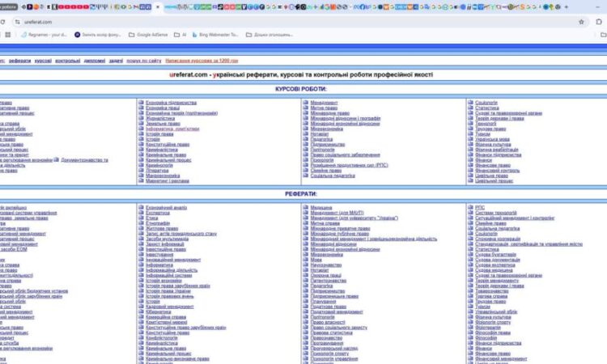Click the document icon beside Медицина

click(305, 207)
